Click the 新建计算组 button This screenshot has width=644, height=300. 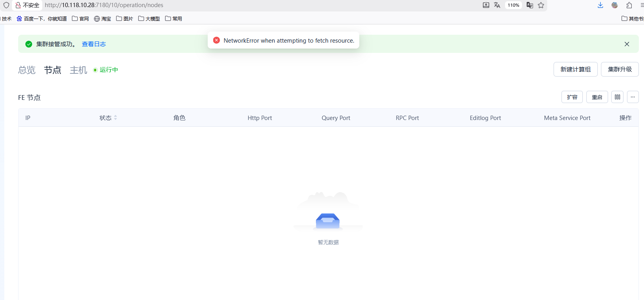575,69
